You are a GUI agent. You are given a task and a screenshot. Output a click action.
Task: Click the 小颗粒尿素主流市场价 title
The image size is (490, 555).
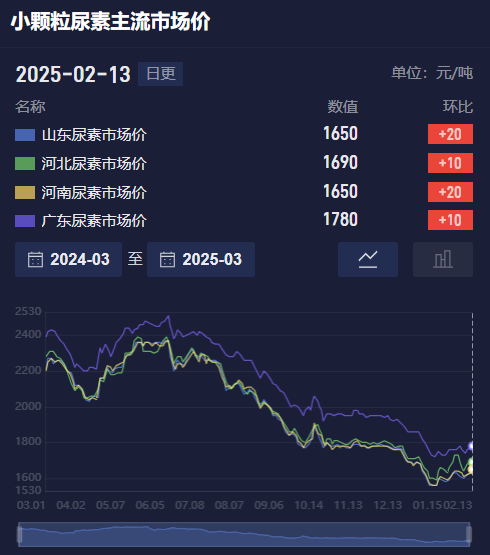click(x=110, y=22)
